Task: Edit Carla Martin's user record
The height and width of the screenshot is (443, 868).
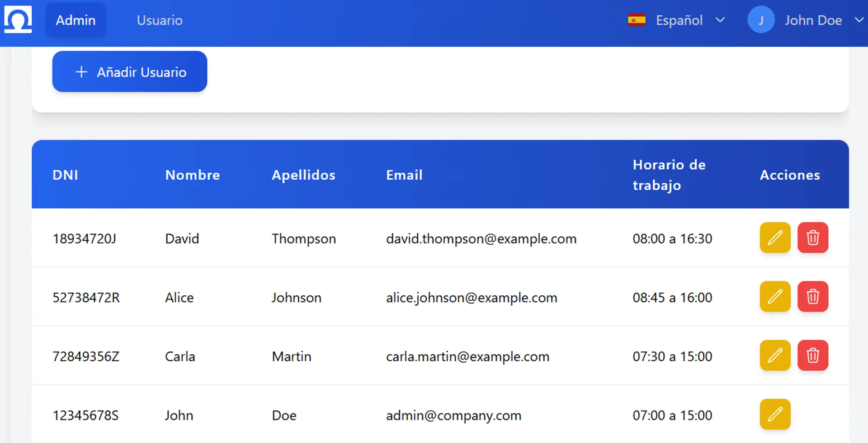Action: pos(775,355)
